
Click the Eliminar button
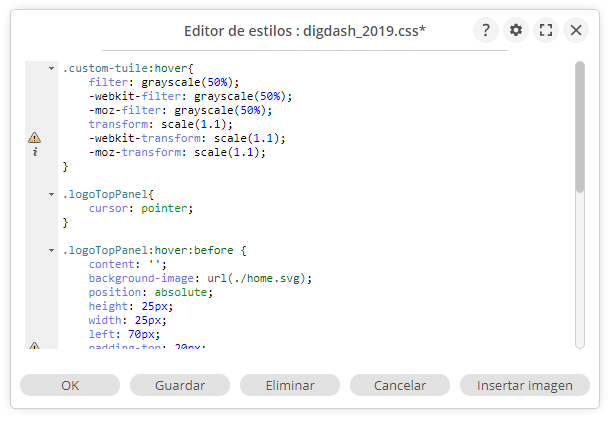290,385
